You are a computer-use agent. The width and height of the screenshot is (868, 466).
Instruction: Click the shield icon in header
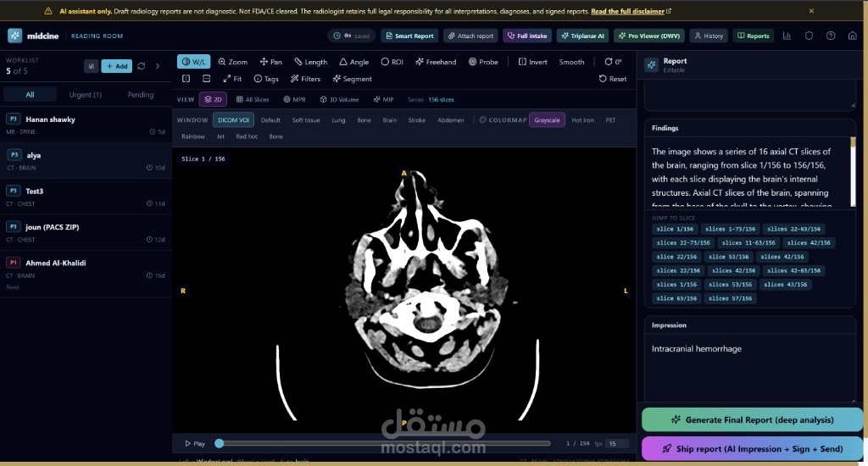tap(809, 36)
